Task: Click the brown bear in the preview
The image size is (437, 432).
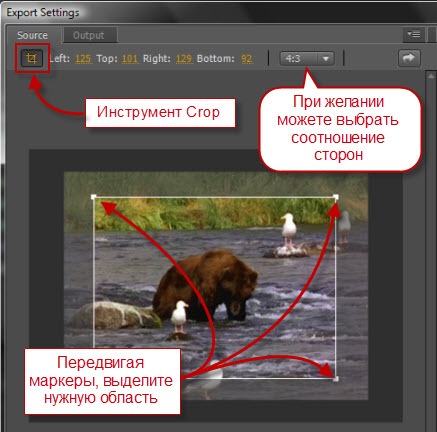Action: tap(206, 286)
